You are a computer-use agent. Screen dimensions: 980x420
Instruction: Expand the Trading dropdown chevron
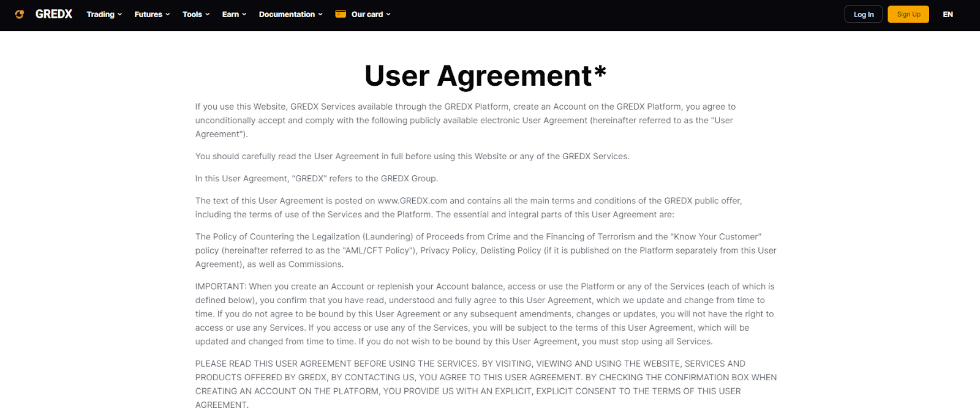tap(119, 14)
